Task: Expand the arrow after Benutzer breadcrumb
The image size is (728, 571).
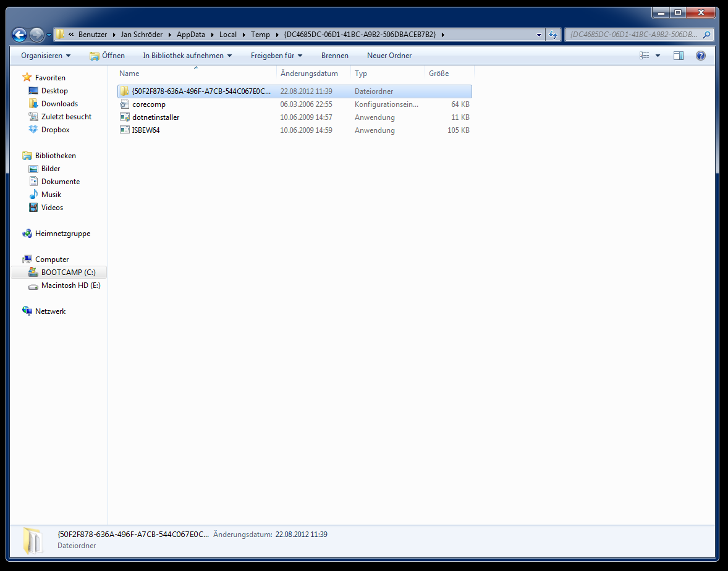Action: coord(114,35)
